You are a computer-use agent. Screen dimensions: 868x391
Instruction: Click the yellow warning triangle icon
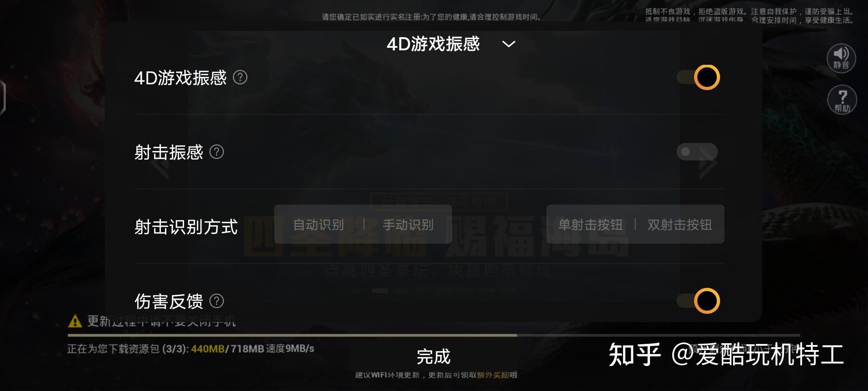tap(75, 321)
